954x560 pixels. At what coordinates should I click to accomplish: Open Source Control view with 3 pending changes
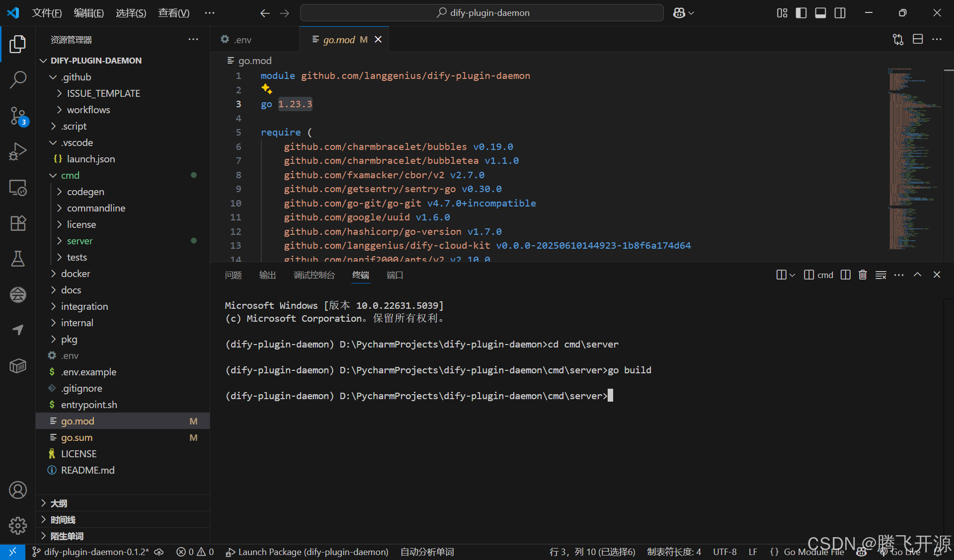coord(18,115)
